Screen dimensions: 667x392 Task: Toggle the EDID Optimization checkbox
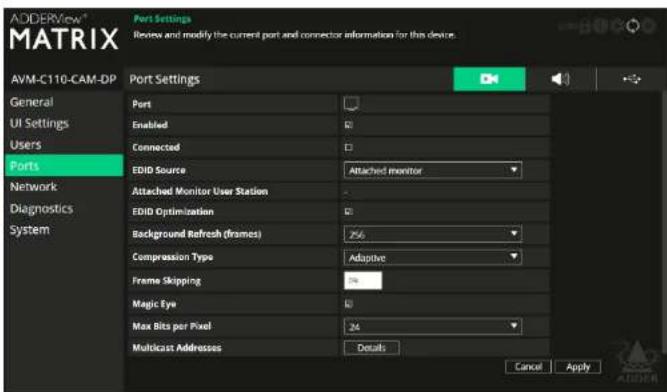point(348,211)
